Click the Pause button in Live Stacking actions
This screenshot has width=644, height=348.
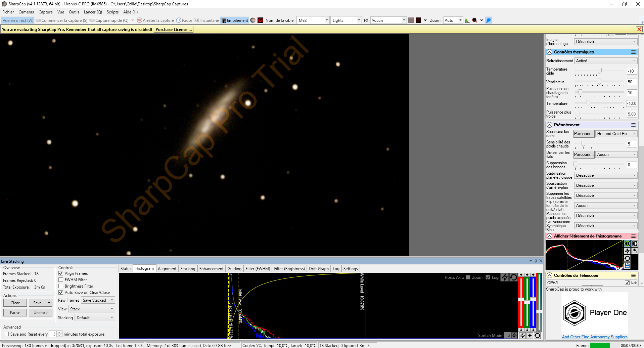pos(15,313)
